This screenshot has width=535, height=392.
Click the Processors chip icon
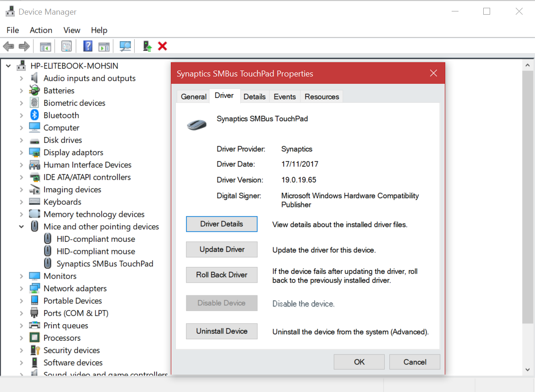point(34,338)
